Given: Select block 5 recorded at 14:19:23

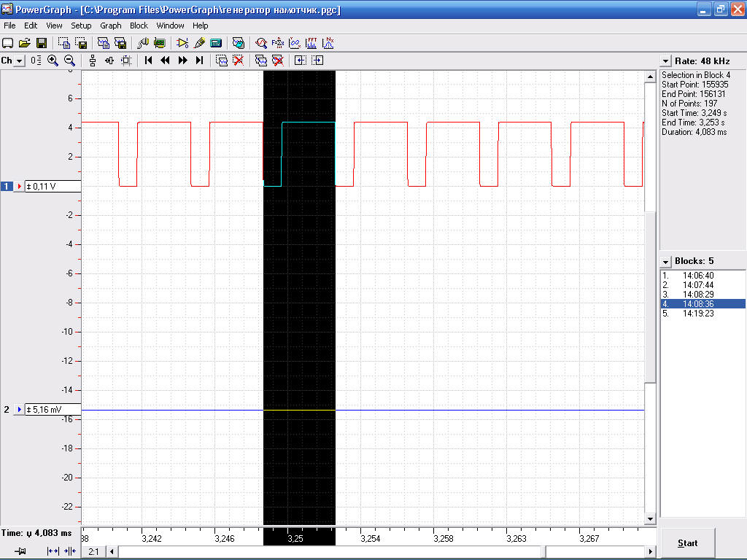Looking at the screenshot, I should [x=703, y=314].
